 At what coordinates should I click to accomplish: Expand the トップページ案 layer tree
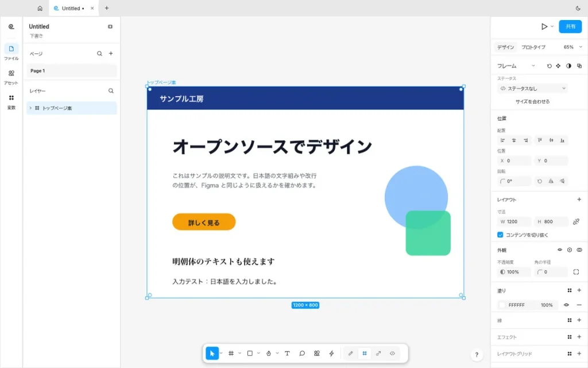(x=31, y=108)
